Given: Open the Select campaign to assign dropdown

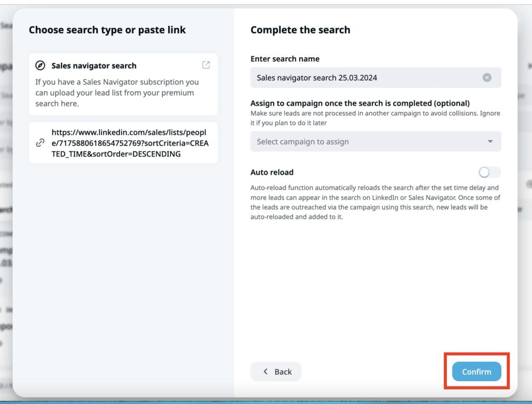Looking at the screenshot, I should (376, 141).
